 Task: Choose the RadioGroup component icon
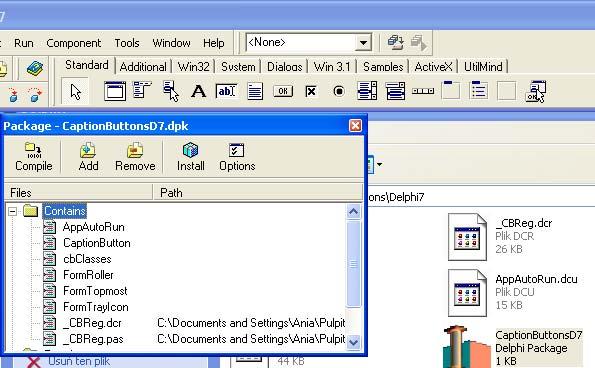point(479,90)
